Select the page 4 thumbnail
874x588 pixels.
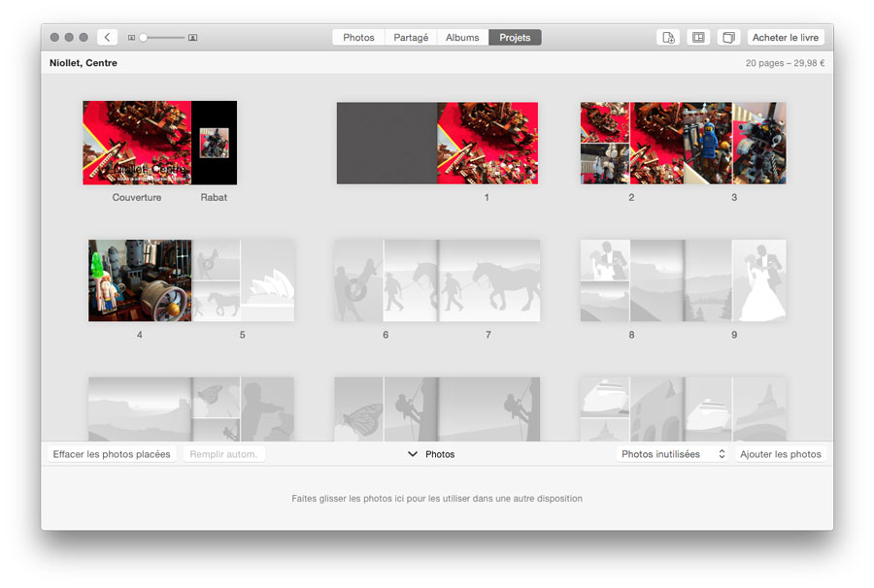[x=140, y=280]
